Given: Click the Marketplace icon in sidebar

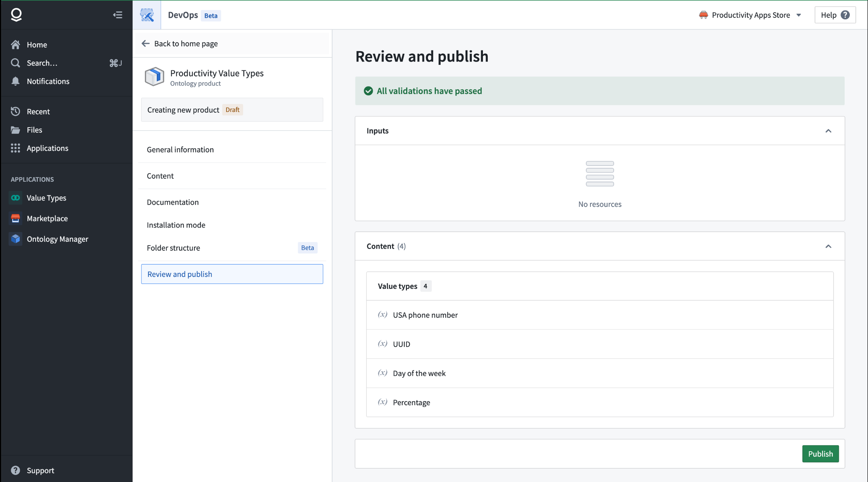Looking at the screenshot, I should pos(17,218).
